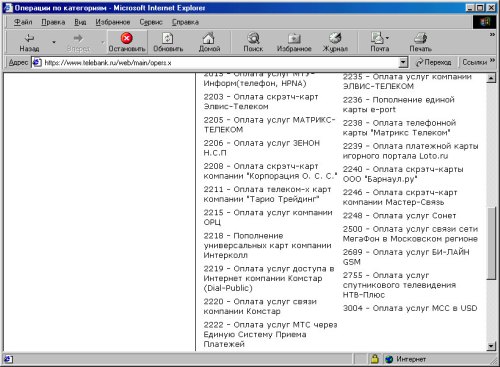Screen dimensions: 500x367
Task: Click the Back (Назад) toolbar button
Action: 29,42
